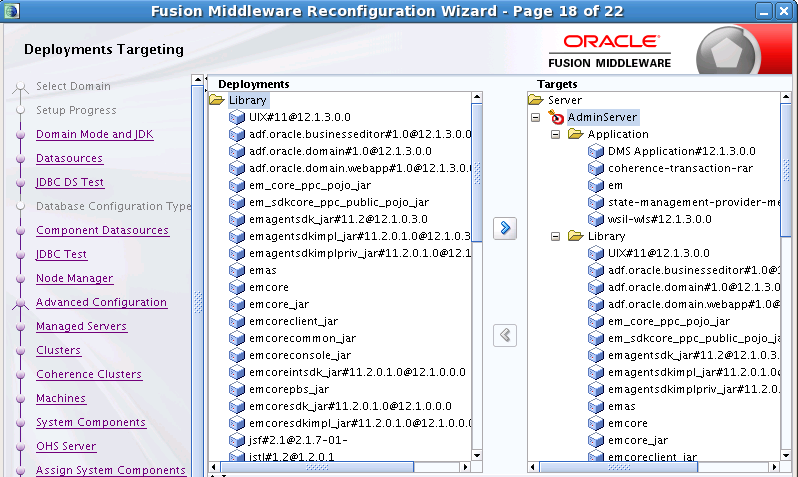Image resolution: width=798 pixels, height=477 pixels.
Task: Click the Library folder icon in Targets
Action: 576,236
